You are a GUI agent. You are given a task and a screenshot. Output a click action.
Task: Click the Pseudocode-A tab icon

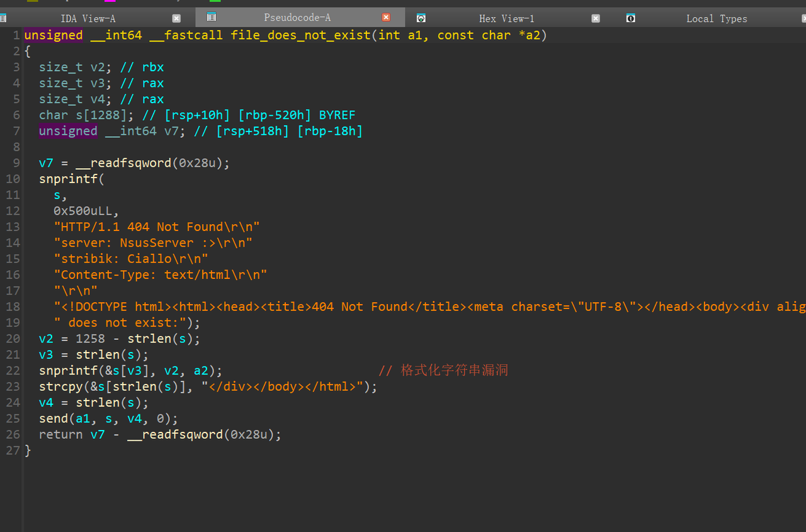pos(212,18)
